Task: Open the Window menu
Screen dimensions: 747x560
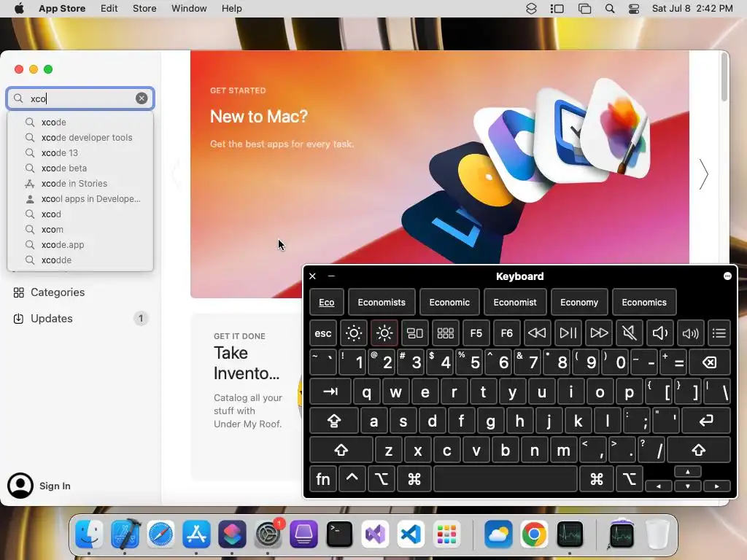Action: (189, 9)
